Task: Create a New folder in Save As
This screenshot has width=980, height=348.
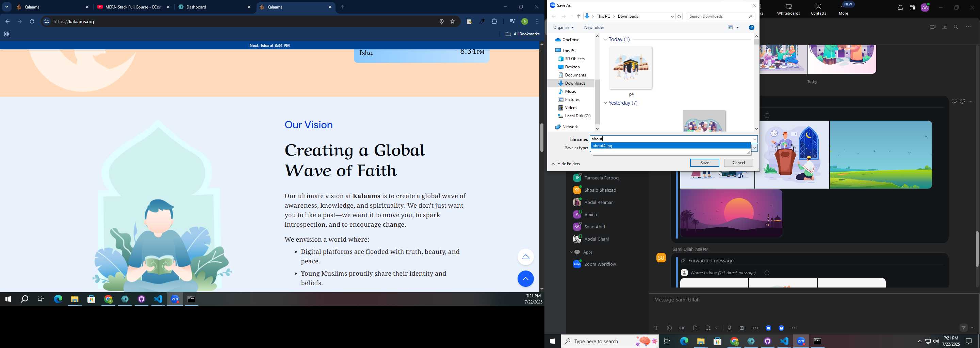Action: pyautogui.click(x=594, y=28)
